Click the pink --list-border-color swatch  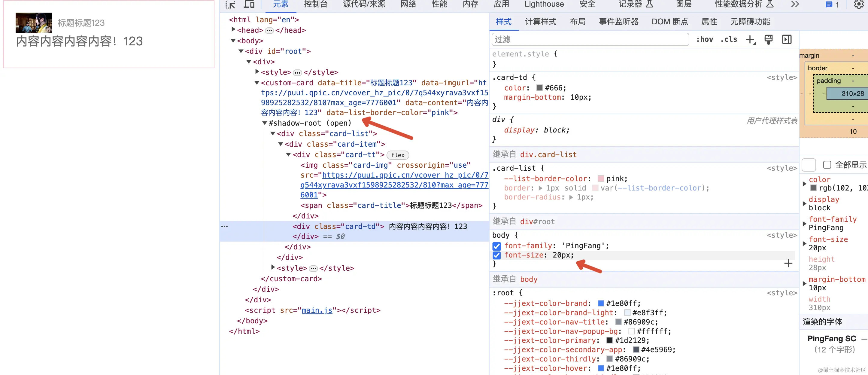(x=601, y=179)
